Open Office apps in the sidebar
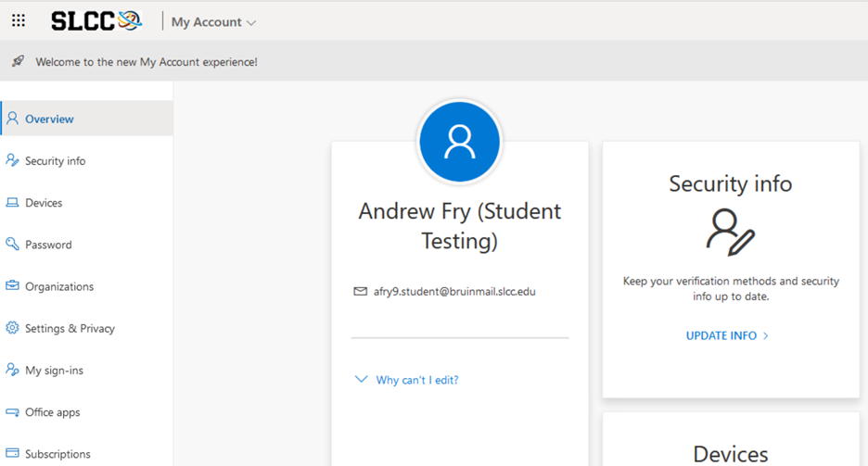This screenshot has height=466, width=868. click(x=87, y=412)
